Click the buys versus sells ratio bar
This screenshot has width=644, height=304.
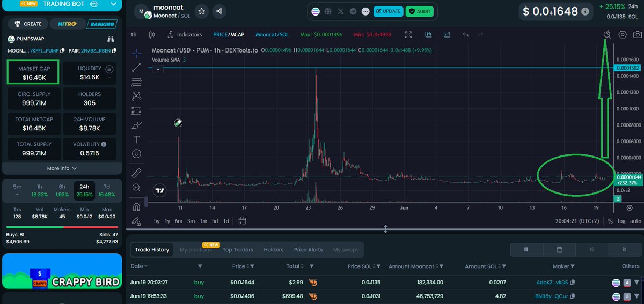point(61,227)
